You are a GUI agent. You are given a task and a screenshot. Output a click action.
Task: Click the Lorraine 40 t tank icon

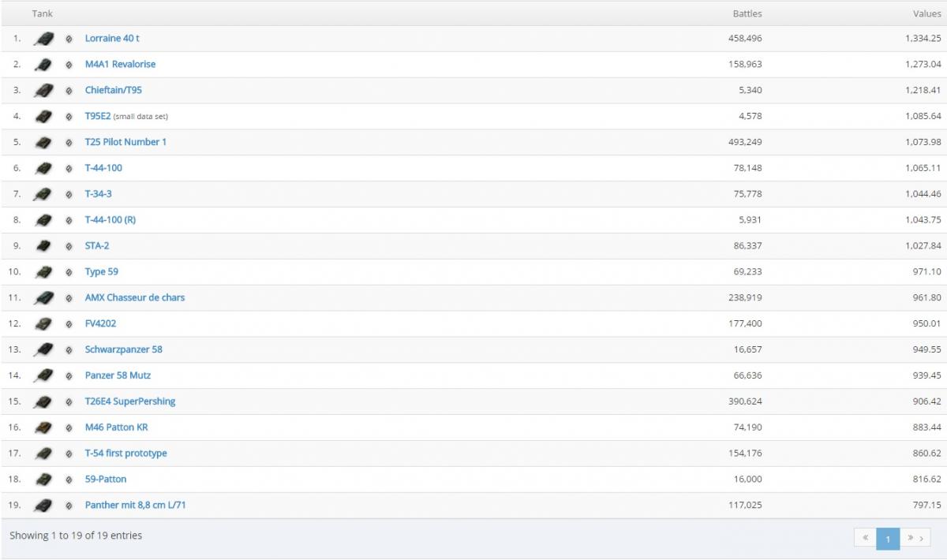43,39
